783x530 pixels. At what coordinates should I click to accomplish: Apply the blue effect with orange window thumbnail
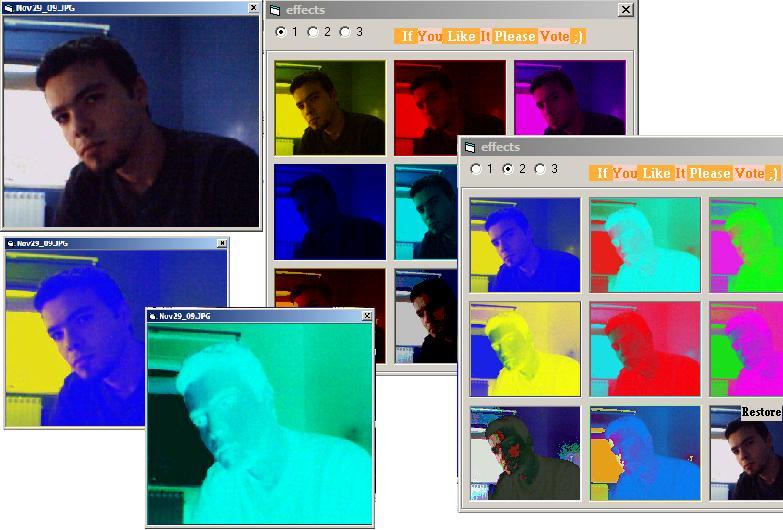pyautogui.click(x=645, y=452)
